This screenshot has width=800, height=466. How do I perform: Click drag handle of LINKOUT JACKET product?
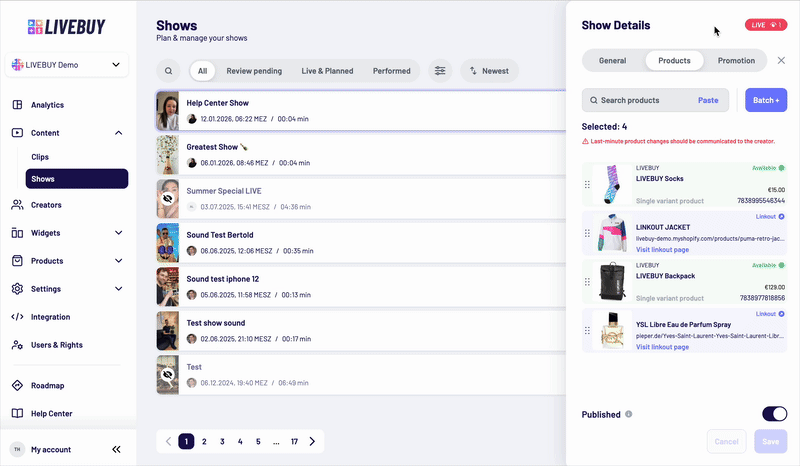point(587,233)
